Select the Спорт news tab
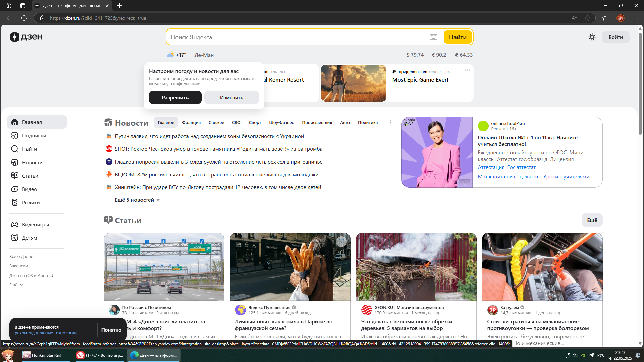Viewport: 644px width, 362px height. point(255,122)
